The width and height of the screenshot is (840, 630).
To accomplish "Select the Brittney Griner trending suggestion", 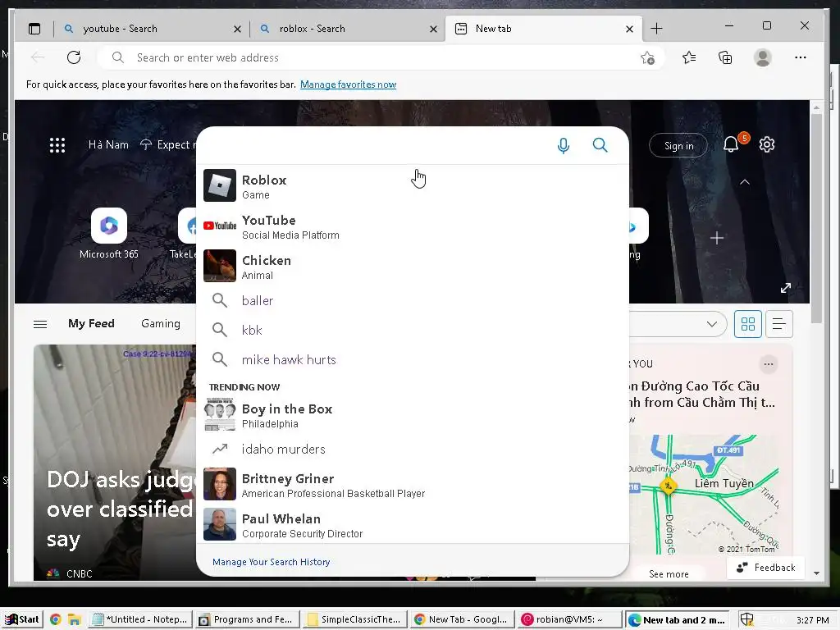I will [413, 484].
